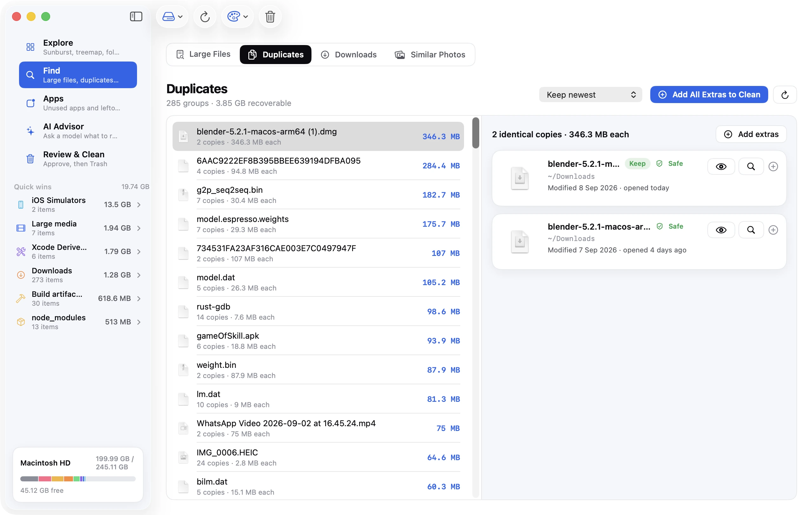Screen dimensions: 812x515
Task: Add kept blender copy with plus icon
Action: click(773, 166)
